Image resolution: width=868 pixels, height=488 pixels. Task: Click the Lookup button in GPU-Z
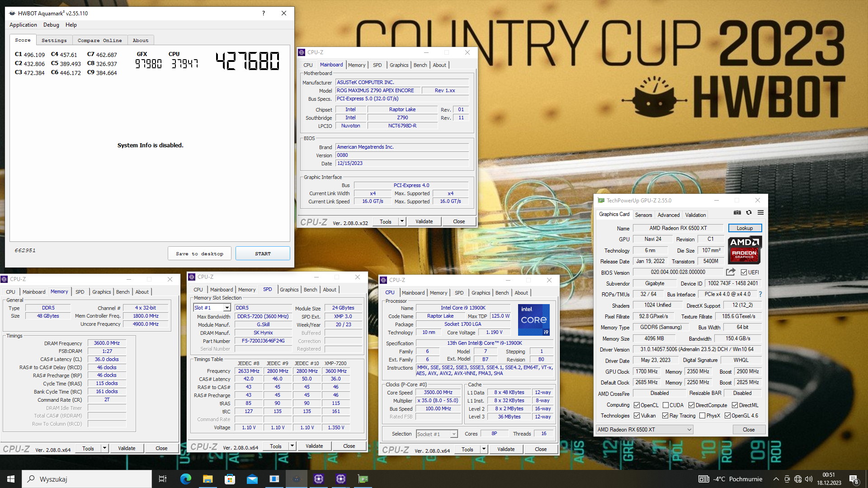[x=745, y=228]
